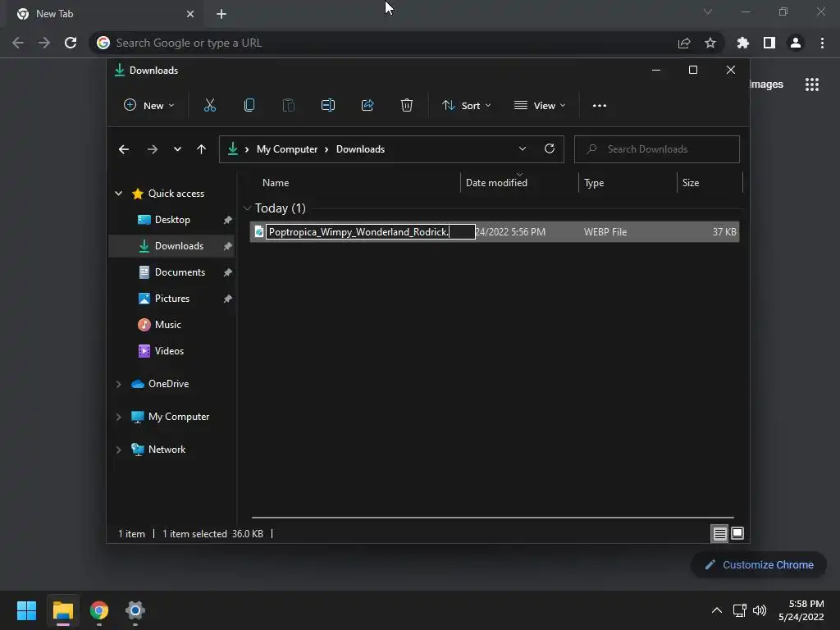The height and width of the screenshot is (630, 840).
Task: Open the Windows Start menu
Action: coord(26,610)
